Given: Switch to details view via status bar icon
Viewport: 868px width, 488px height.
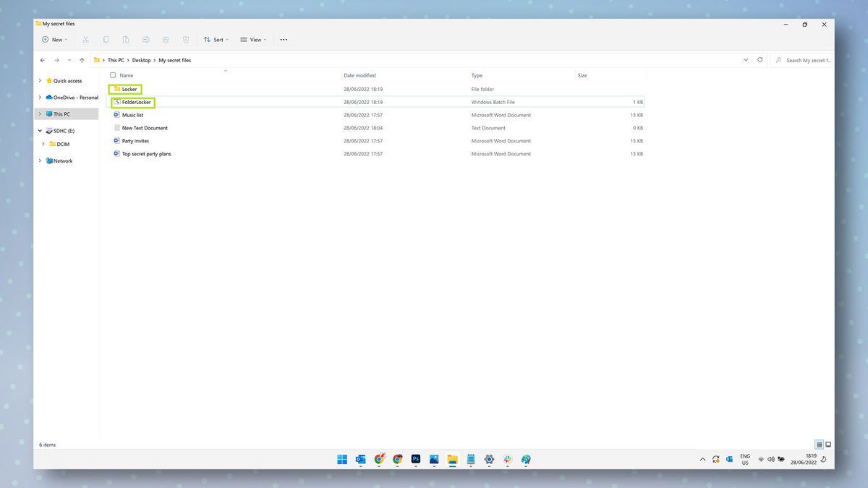Looking at the screenshot, I should [x=819, y=444].
